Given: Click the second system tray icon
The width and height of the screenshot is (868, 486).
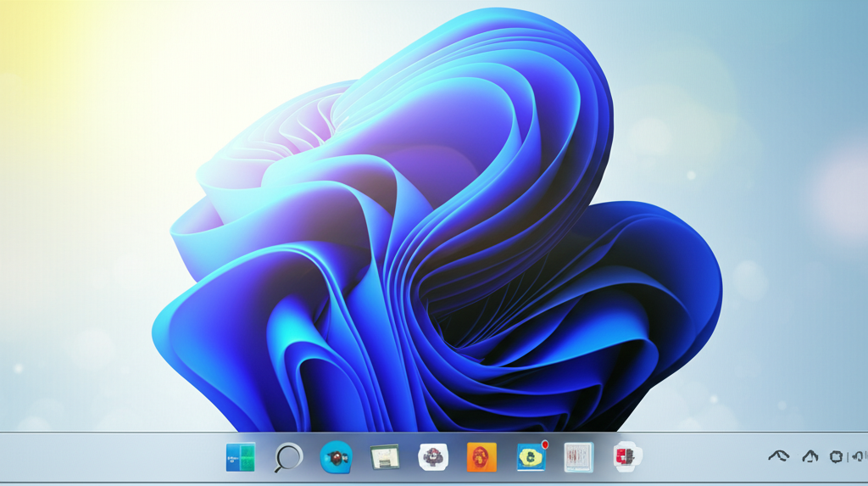Looking at the screenshot, I should click(810, 457).
